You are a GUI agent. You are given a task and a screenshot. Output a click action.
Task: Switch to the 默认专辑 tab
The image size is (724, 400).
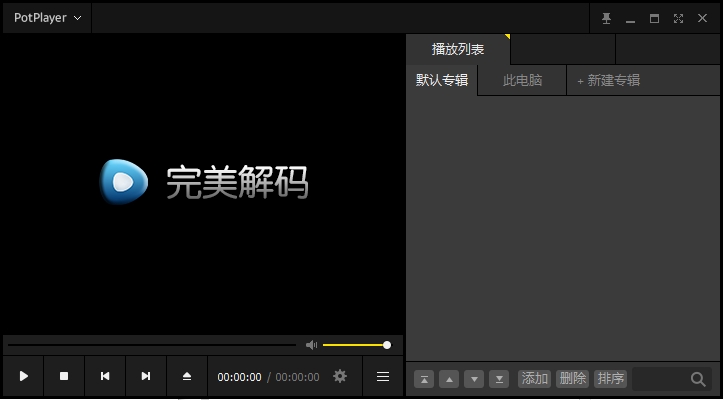click(x=442, y=80)
